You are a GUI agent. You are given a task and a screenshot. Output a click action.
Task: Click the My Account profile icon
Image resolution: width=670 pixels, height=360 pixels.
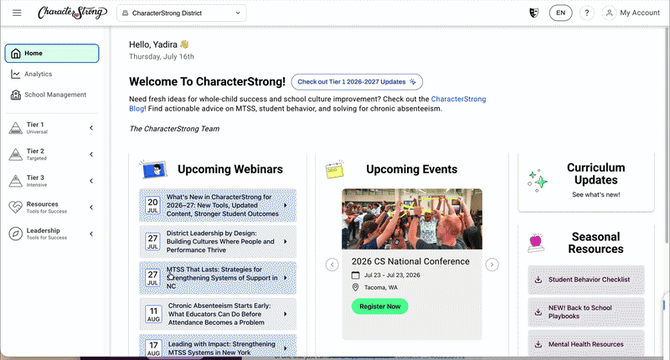[609, 13]
